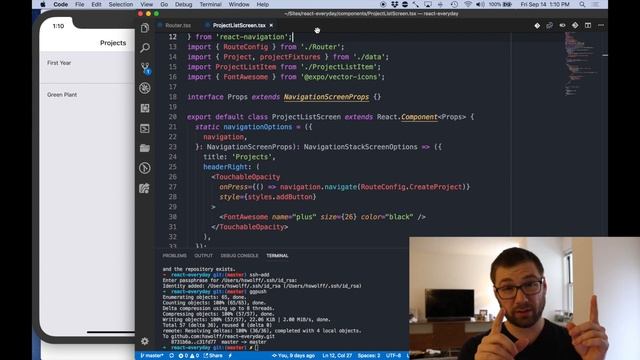
Task: Open the icon just above the Manage gear
Action: [x=145, y=188]
